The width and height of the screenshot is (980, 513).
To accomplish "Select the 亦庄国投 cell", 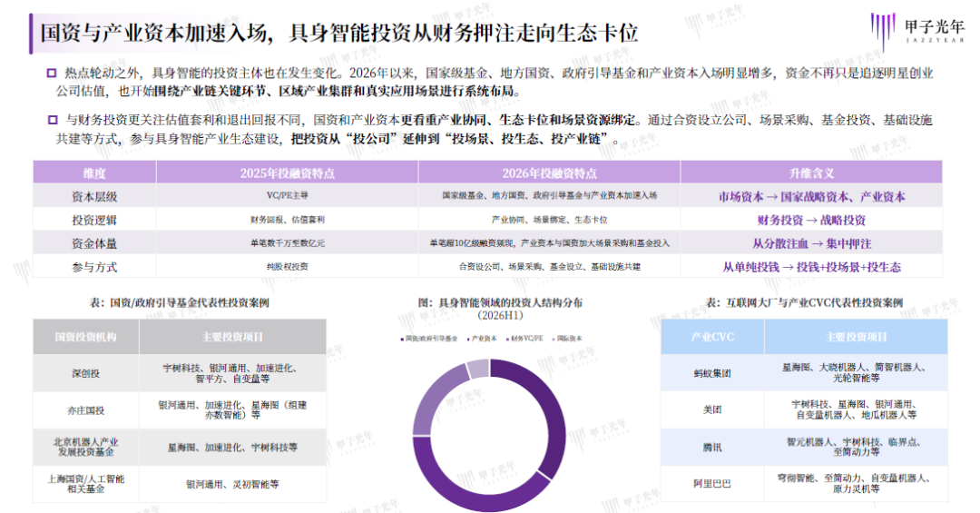I will pos(85,410).
